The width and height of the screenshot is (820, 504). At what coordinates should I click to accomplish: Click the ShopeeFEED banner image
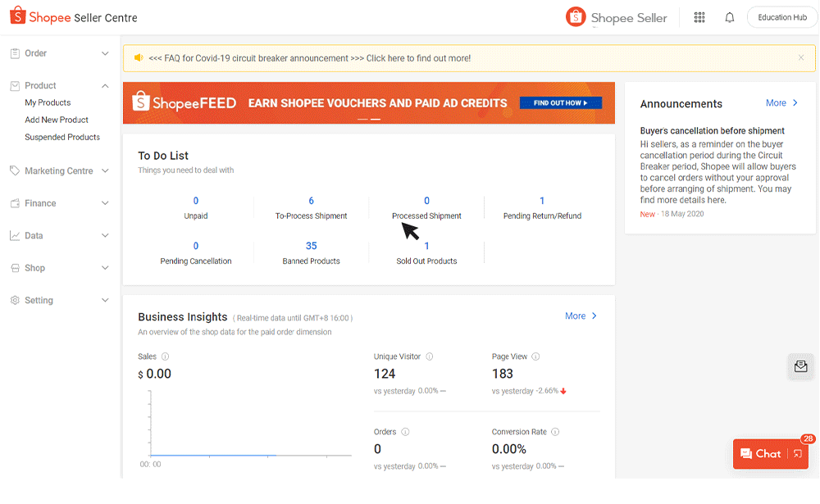tap(369, 103)
